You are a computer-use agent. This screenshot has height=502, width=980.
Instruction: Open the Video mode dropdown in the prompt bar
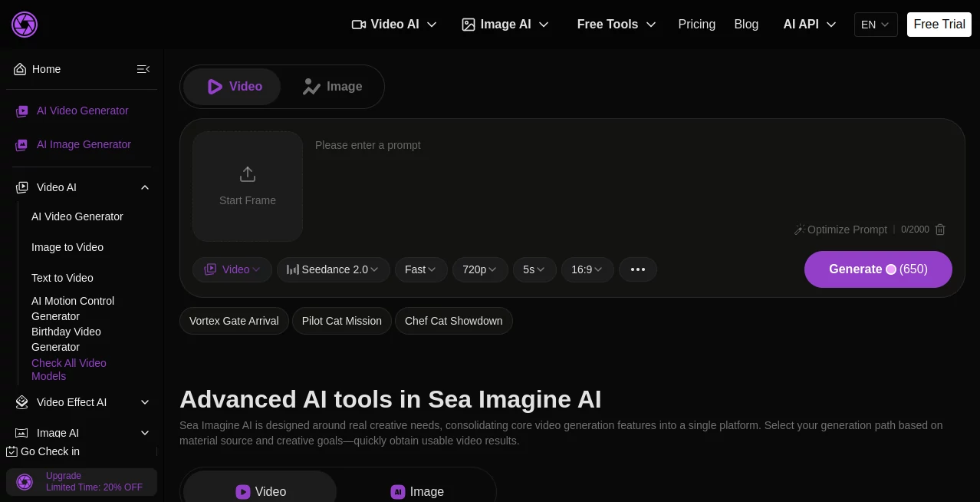point(232,269)
